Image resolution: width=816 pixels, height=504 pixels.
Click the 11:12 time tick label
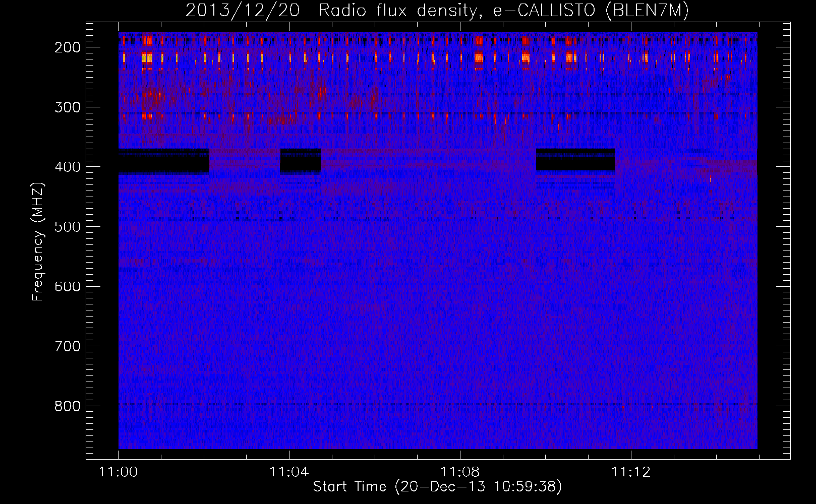point(631,472)
